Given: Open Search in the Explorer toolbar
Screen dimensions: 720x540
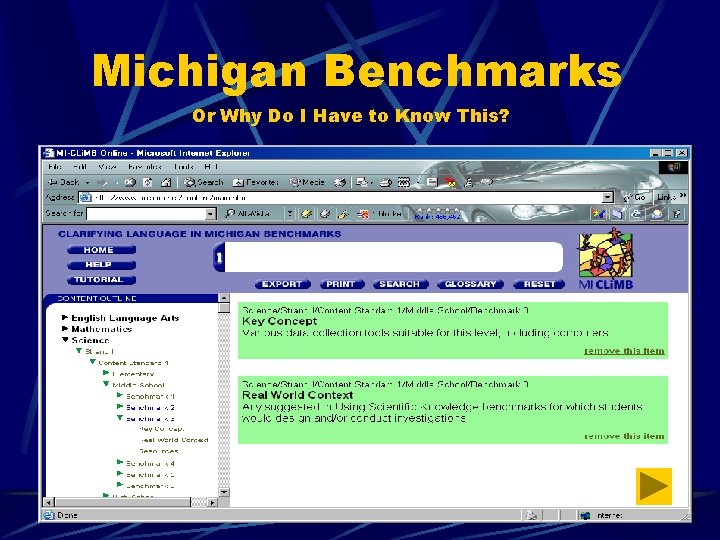Looking at the screenshot, I should click(203, 182).
